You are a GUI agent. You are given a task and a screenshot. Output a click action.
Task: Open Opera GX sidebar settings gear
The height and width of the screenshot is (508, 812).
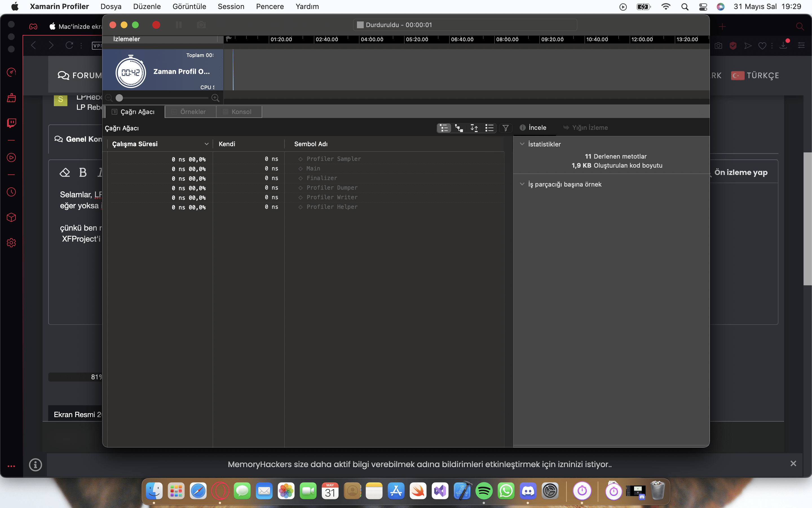pos(11,243)
